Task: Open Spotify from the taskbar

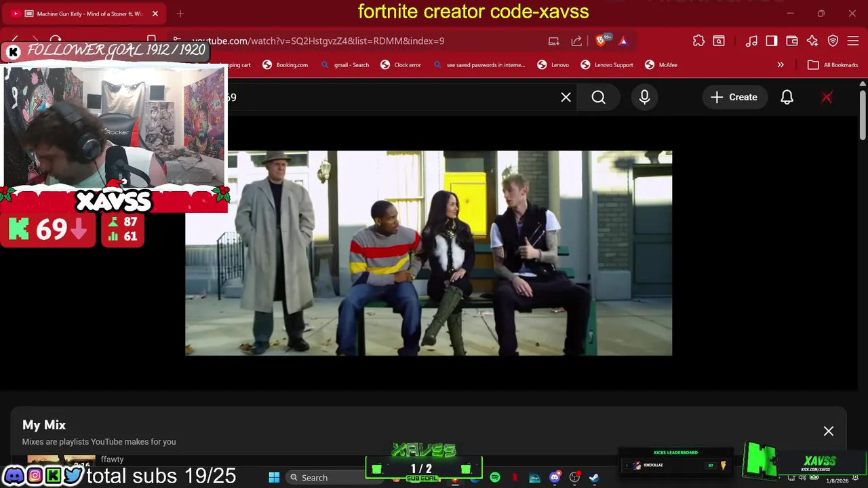Action: click(x=495, y=478)
